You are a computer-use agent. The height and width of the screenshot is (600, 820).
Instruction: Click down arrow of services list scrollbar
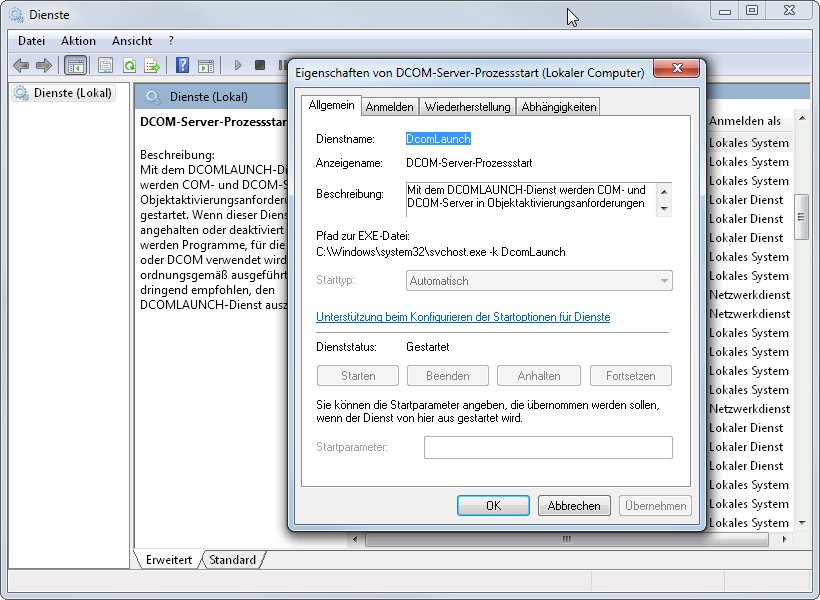tap(802, 523)
